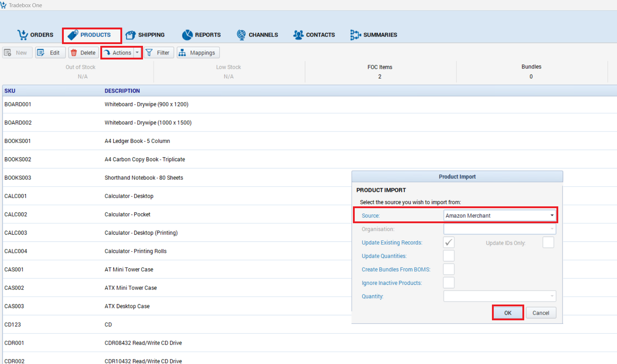Click the Delete trash bin icon
The width and height of the screenshot is (617, 364).
tap(74, 53)
